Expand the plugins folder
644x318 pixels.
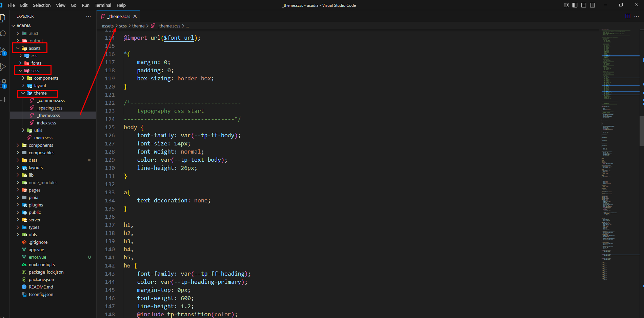pyautogui.click(x=53, y=205)
